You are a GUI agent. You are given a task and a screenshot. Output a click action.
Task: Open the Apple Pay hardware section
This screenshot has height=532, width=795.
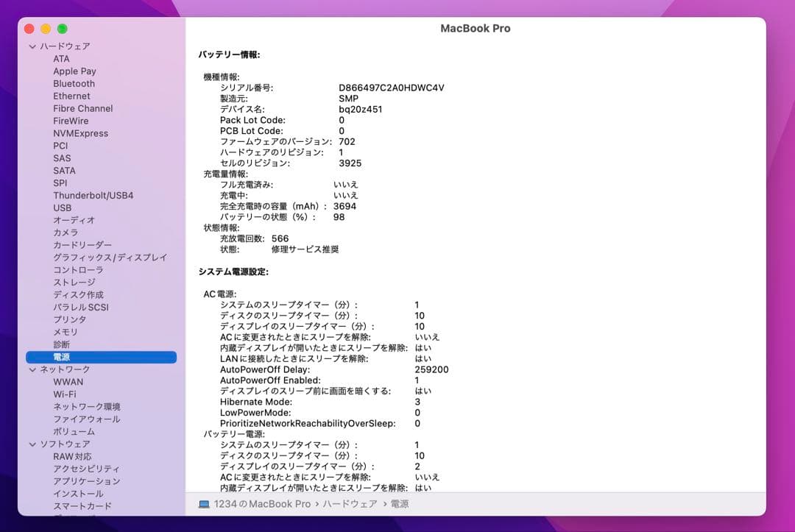[74, 71]
